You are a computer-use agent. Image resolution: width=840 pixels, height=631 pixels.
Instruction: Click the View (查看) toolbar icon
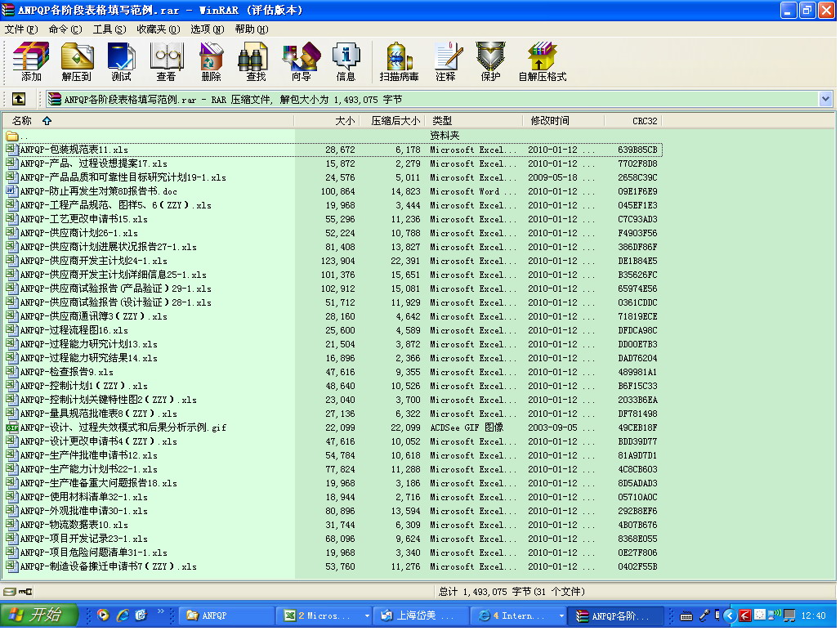point(167,61)
